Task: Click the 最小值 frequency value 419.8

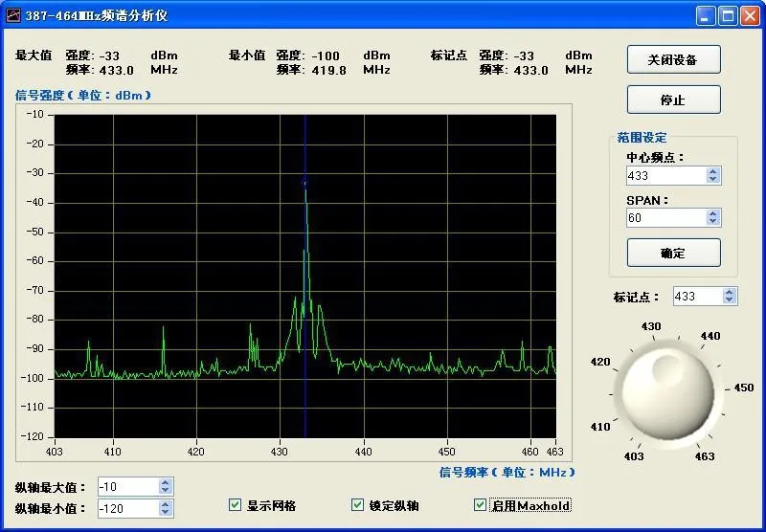Action: click(329, 70)
